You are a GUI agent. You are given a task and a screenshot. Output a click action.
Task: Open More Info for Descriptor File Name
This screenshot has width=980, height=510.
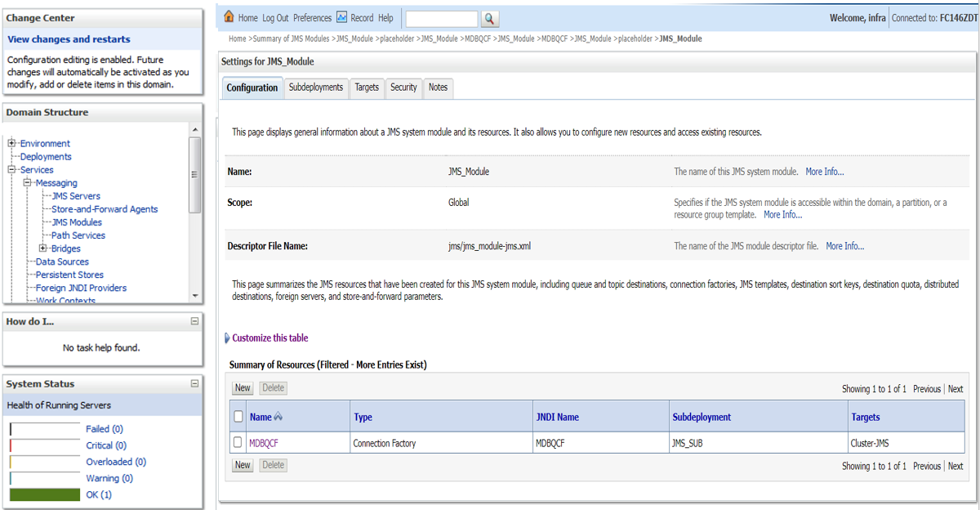pos(844,246)
